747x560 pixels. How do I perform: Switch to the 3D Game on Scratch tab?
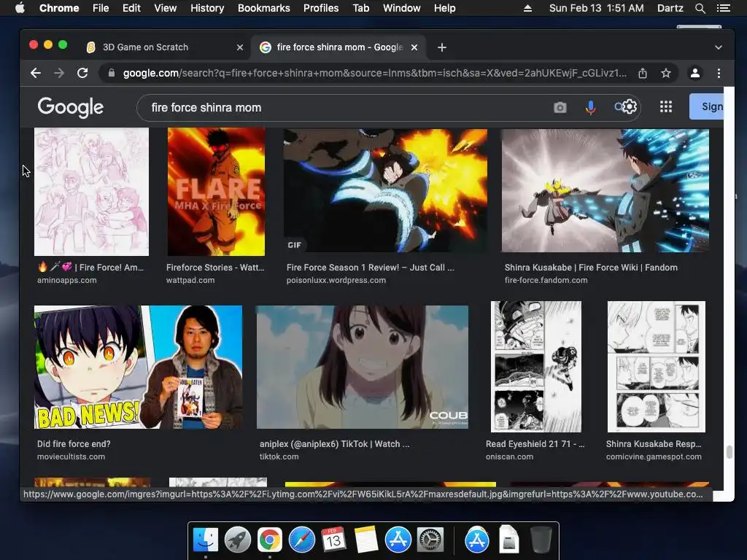coord(146,47)
